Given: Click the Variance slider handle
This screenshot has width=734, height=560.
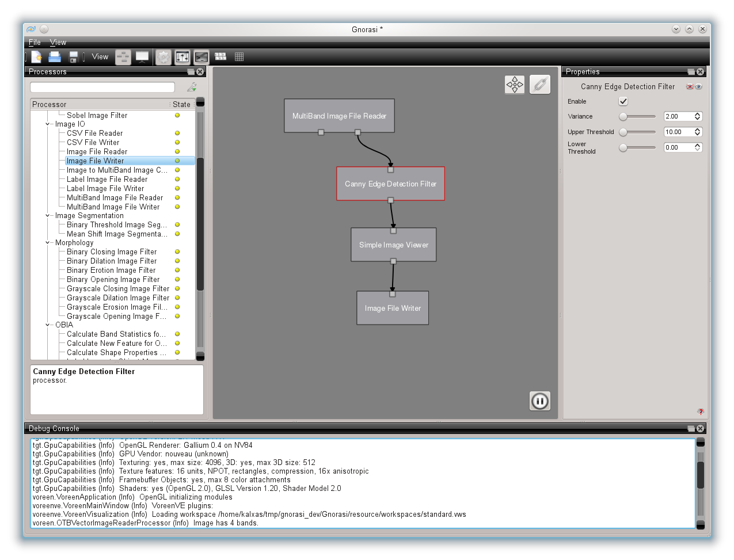Looking at the screenshot, I should pyautogui.click(x=623, y=116).
